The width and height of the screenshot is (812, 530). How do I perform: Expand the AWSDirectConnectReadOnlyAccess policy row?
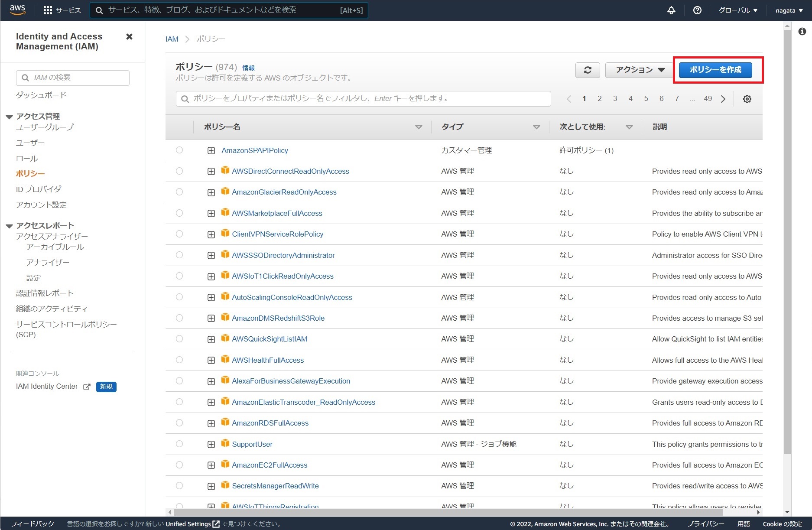point(211,171)
